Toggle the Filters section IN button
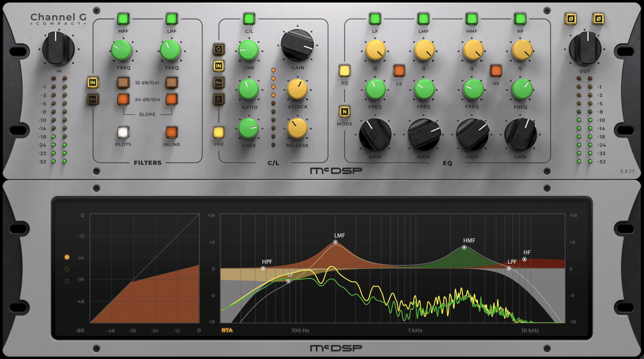The height and width of the screenshot is (359, 644). 92,82
